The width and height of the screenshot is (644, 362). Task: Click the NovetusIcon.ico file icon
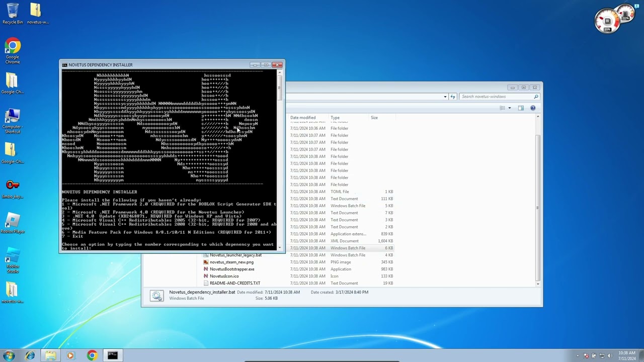click(206, 276)
